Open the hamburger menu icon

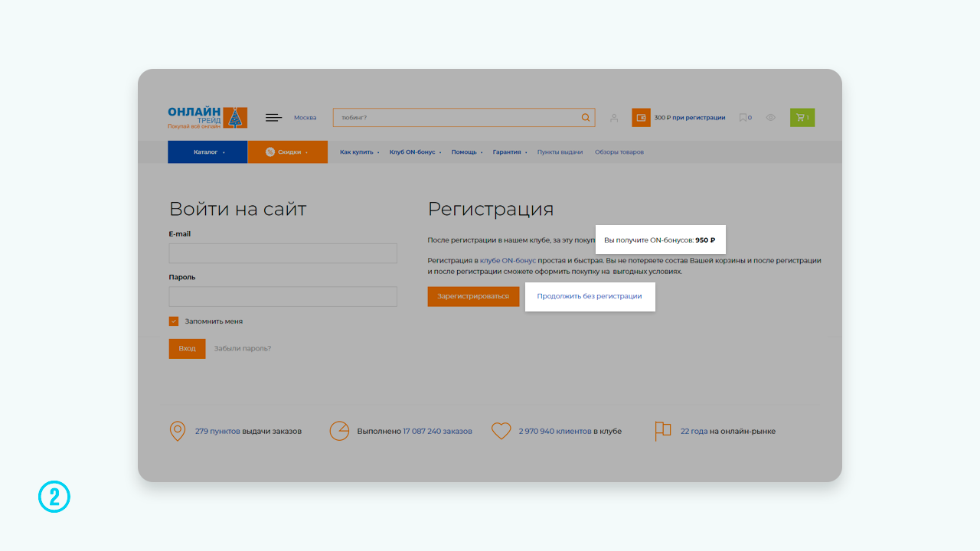click(x=273, y=117)
